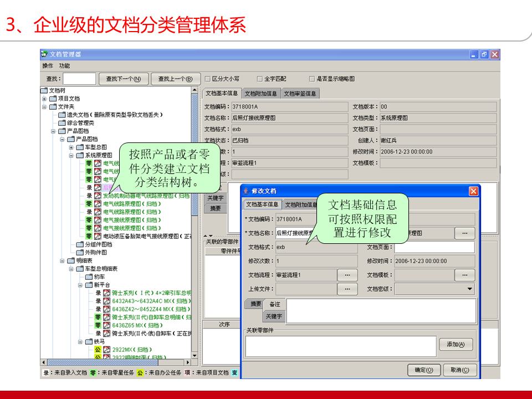Click document icon of 2922MX
This screenshot has width=532, height=399.
(x=106, y=350)
